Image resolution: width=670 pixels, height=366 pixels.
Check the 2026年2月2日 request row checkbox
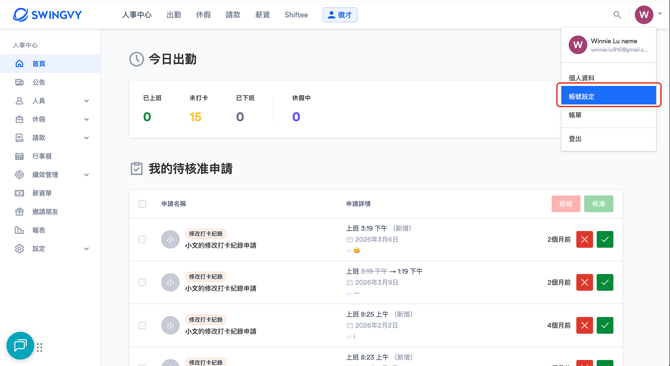pyautogui.click(x=142, y=325)
